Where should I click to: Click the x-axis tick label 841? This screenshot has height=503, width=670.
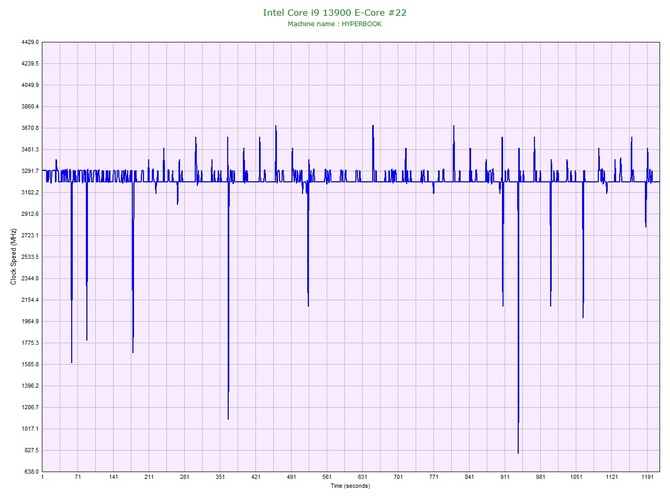point(469,477)
